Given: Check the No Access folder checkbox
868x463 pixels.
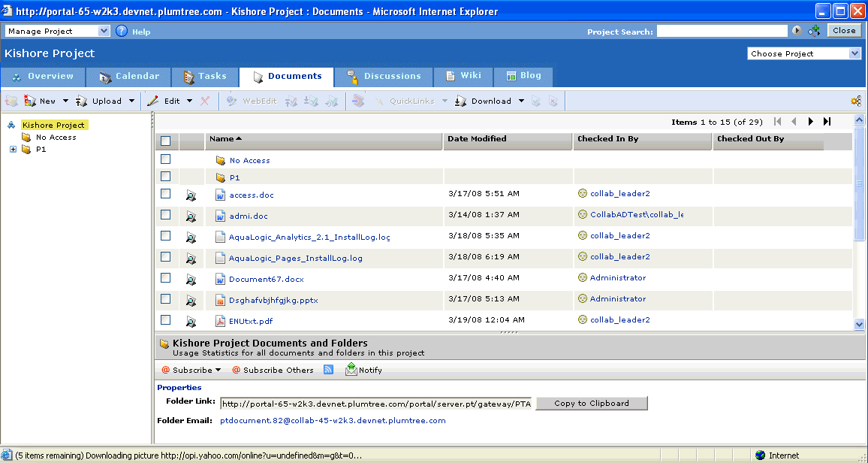Looking at the screenshot, I should (165, 159).
